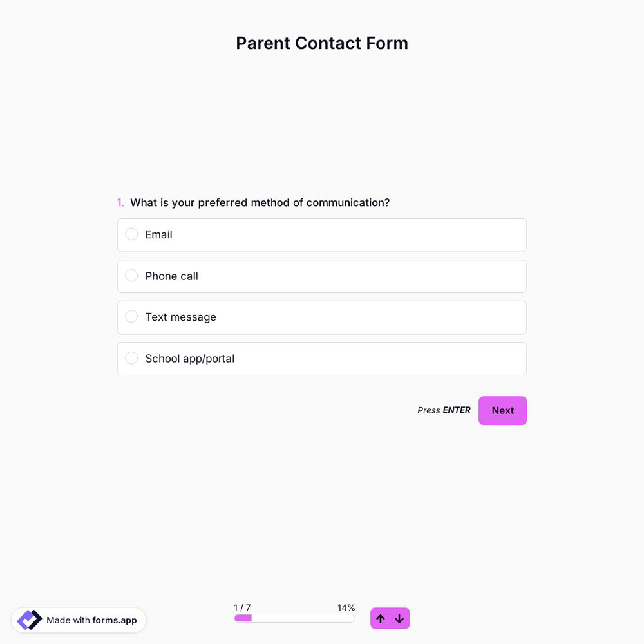This screenshot has width=644, height=644.
Task: Select the Email radio button
Action: click(x=131, y=234)
